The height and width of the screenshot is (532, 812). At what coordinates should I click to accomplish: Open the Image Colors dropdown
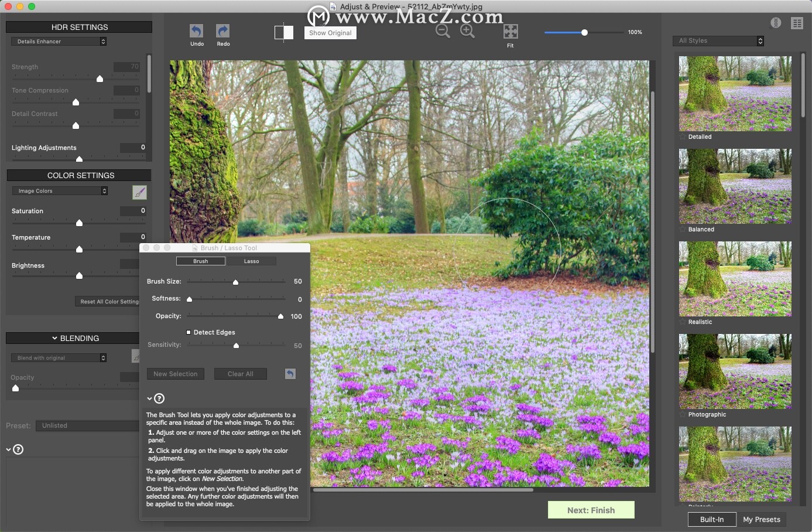[60, 191]
